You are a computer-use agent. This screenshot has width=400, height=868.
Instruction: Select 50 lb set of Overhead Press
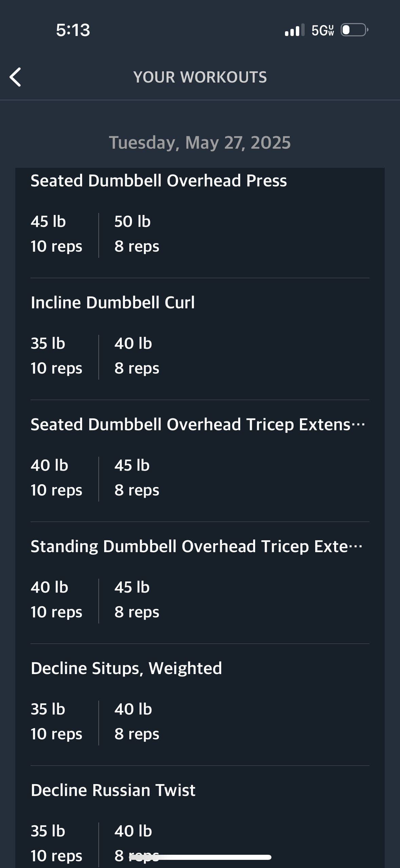coord(137,234)
